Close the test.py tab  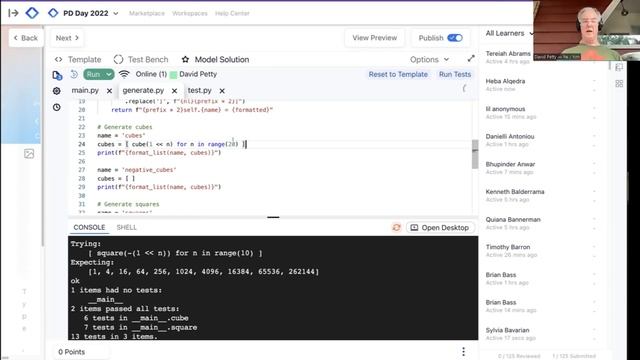tap(222, 91)
